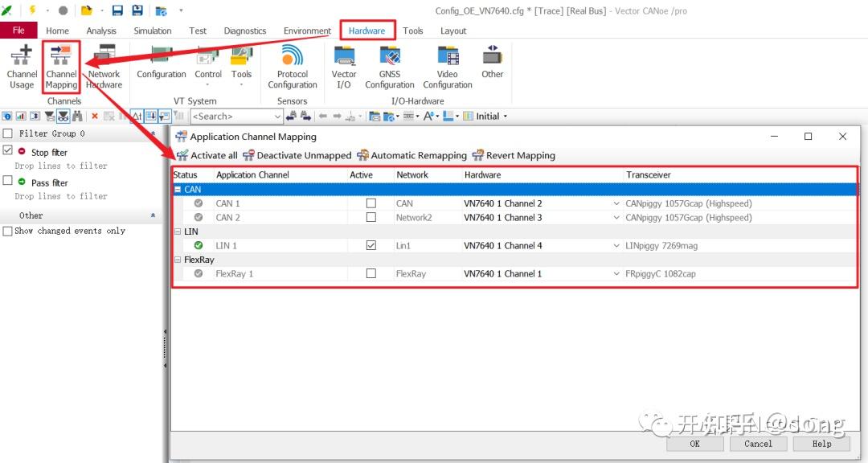
Task: Click Cancel in Application Channel Mapping
Action: [758, 444]
